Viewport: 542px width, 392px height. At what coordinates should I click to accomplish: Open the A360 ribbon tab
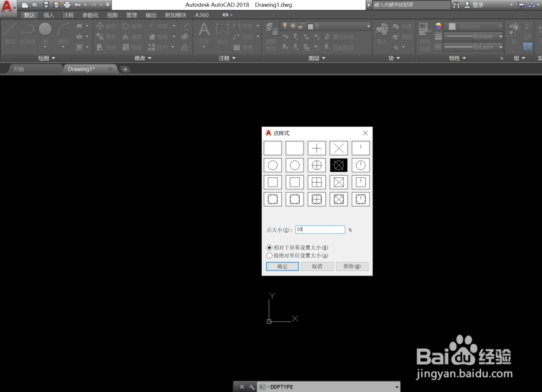pyautogui.click(x=202, y=15)
